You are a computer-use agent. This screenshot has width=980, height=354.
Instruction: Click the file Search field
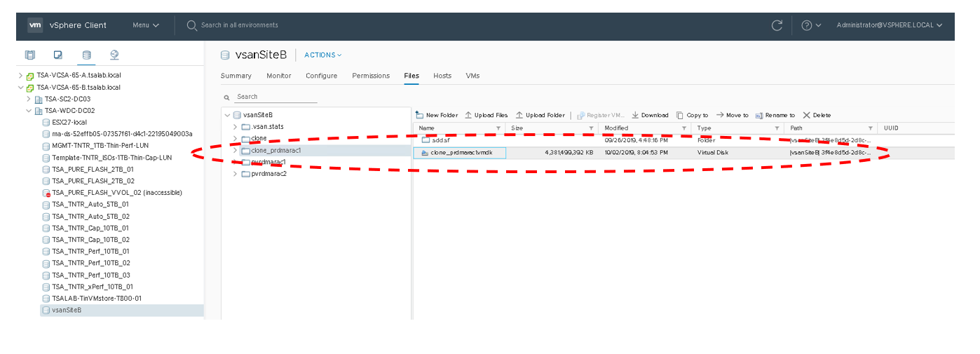[x=275, y=97]
